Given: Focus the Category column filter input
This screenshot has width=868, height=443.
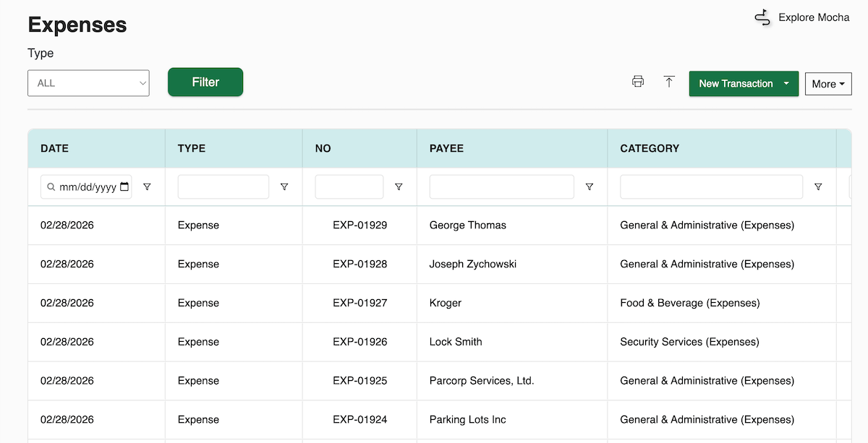Looking at the screenshot, I should 712,186.
